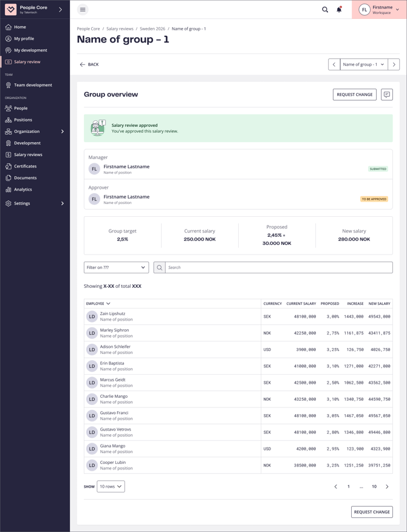Screen dimensions: 407x532
Task: Click the top Request Change button
Action: 354,95
